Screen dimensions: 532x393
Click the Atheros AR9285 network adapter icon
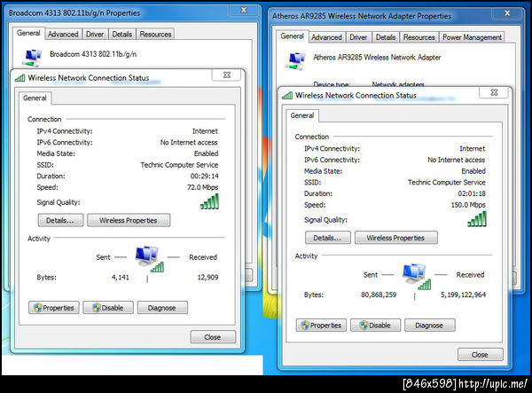tap(296, 60)
